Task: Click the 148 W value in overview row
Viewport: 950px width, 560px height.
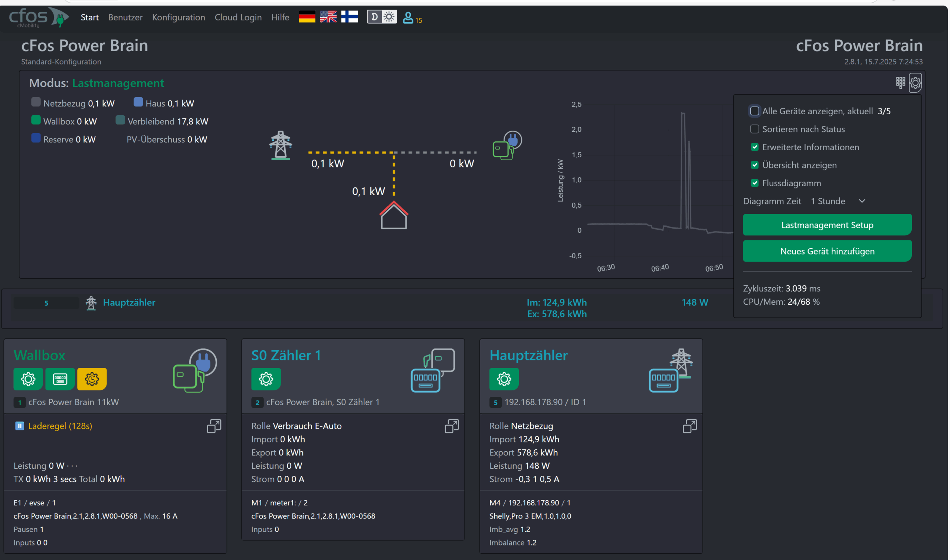Action: 695,303
